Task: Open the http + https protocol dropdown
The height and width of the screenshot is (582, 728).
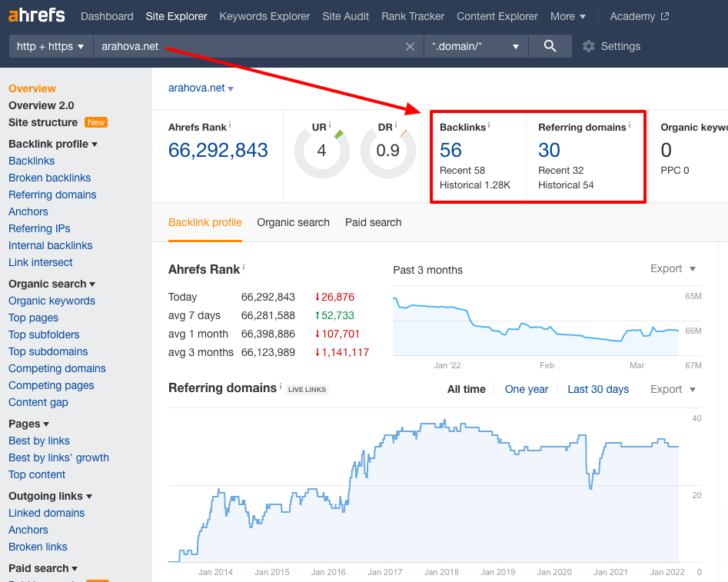Action: pyautogui.click(x=51, y=46)
